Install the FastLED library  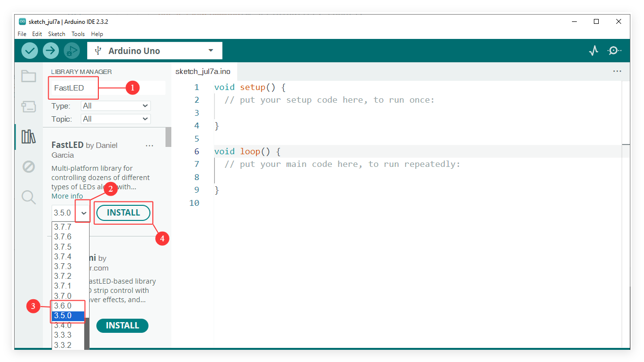coord(123,213)
